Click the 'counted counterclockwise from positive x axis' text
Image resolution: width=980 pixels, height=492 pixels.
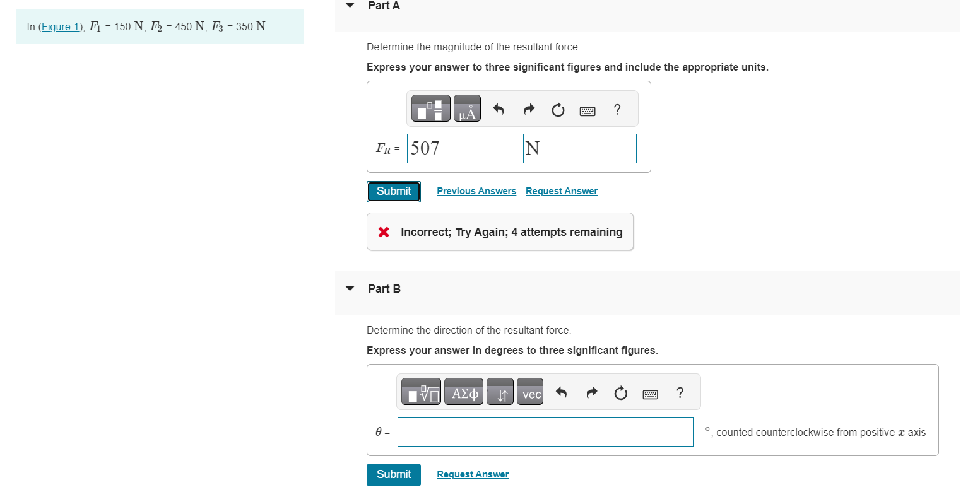click(x=822, y=432)
